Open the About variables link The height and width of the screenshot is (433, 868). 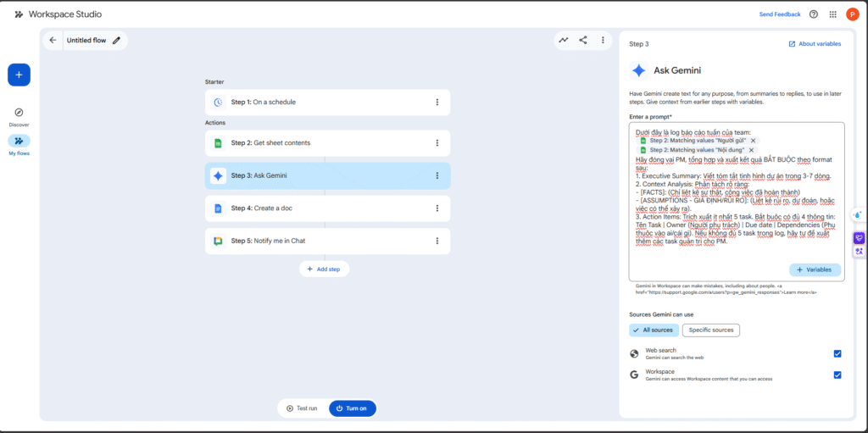pyautogui.click(x=815, y=44)
